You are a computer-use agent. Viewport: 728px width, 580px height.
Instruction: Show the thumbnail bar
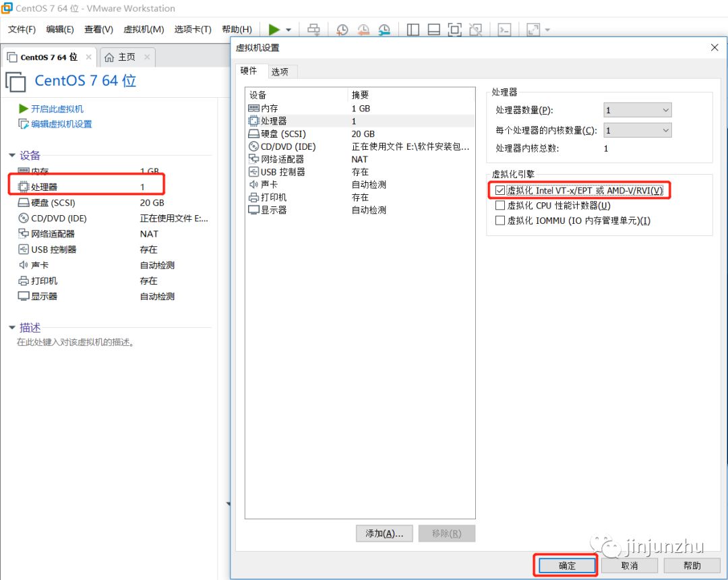coord(433,29)
